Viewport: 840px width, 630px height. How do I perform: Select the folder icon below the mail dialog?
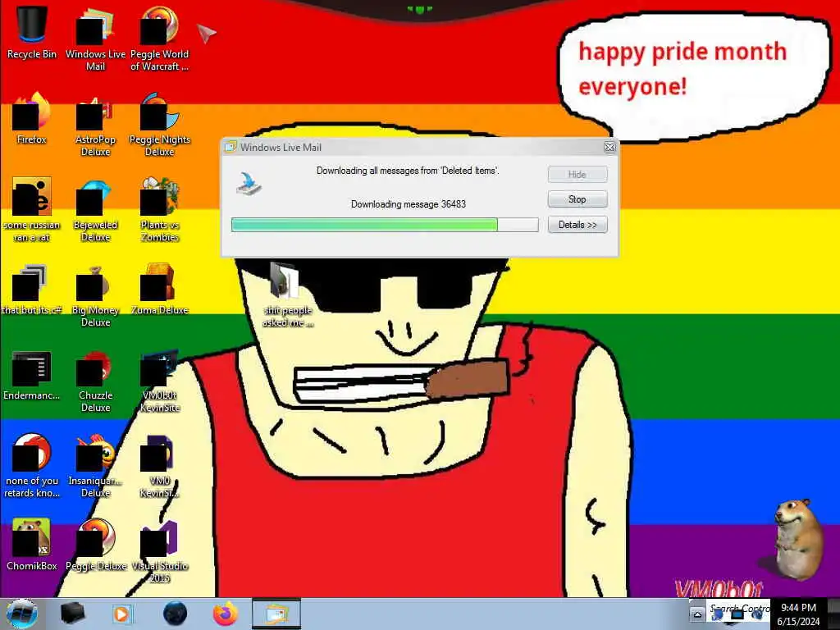(x=288, y=294)
